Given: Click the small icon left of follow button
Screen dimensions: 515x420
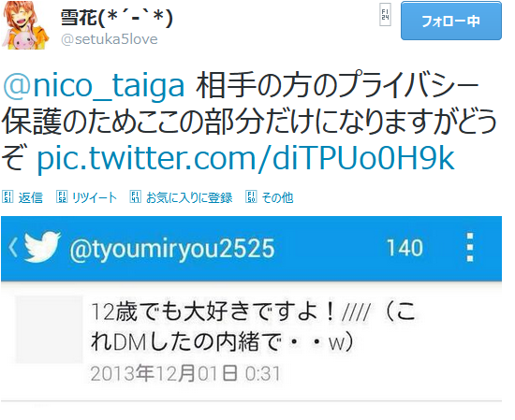Looking at the screenshot, I should [385, 15].
